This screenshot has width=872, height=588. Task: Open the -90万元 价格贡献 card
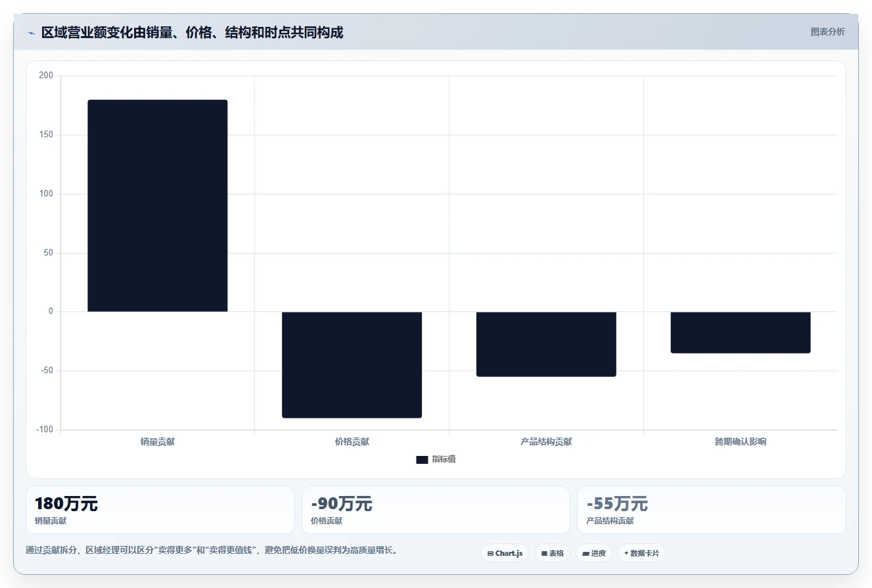pyautogui.click(x=436, y=510)
